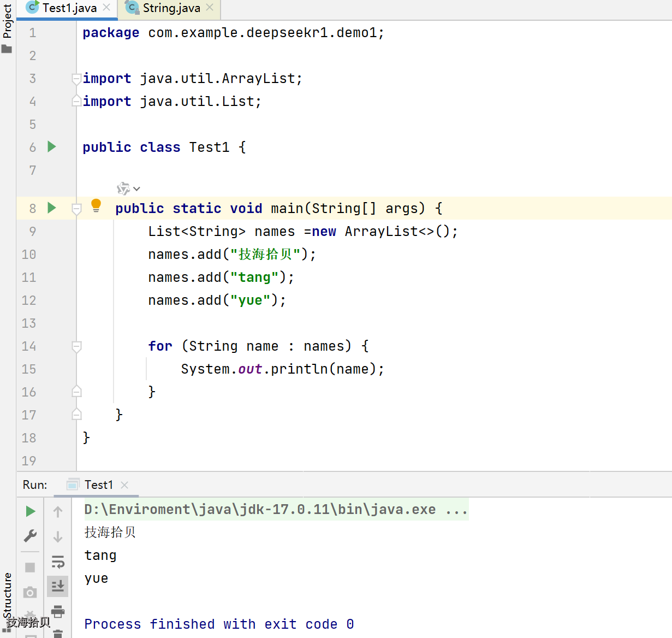Click the 'new ArrayList<>()' expression
Viewport: 672px width, 638px height.
coord(380,232)
